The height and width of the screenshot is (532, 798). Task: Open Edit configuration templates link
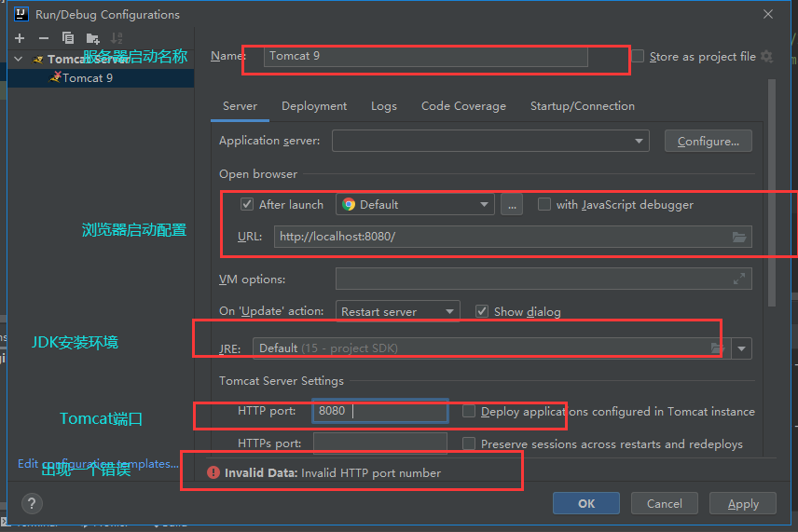click(98, 463)
